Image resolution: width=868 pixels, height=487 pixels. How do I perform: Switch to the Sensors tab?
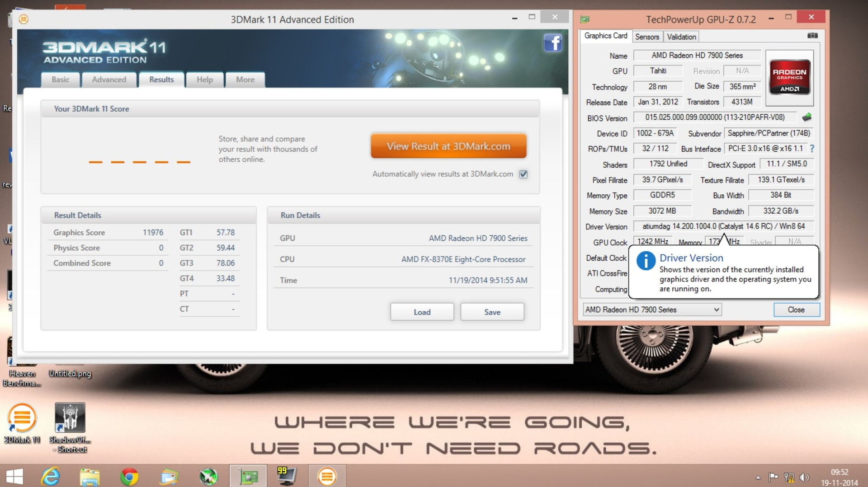click(x=647, y=37)
